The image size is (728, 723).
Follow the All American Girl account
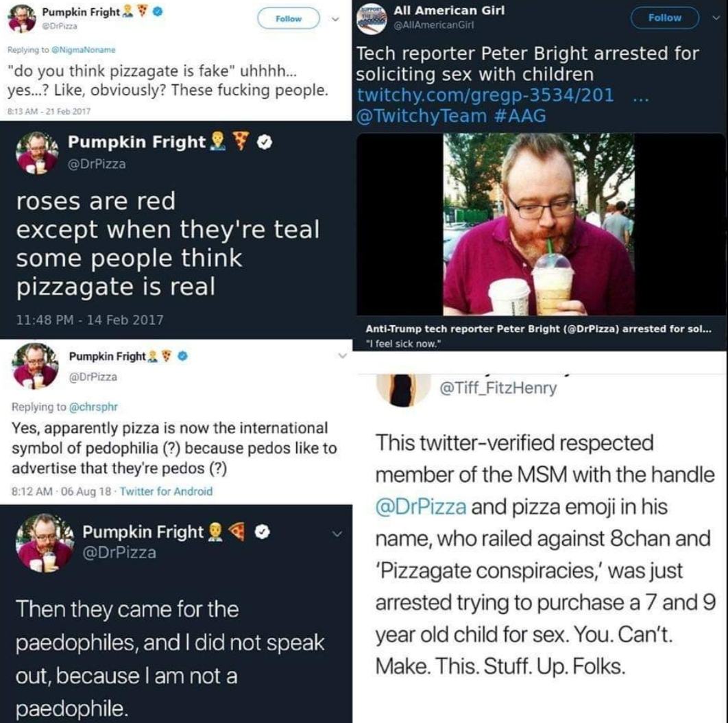664,18
